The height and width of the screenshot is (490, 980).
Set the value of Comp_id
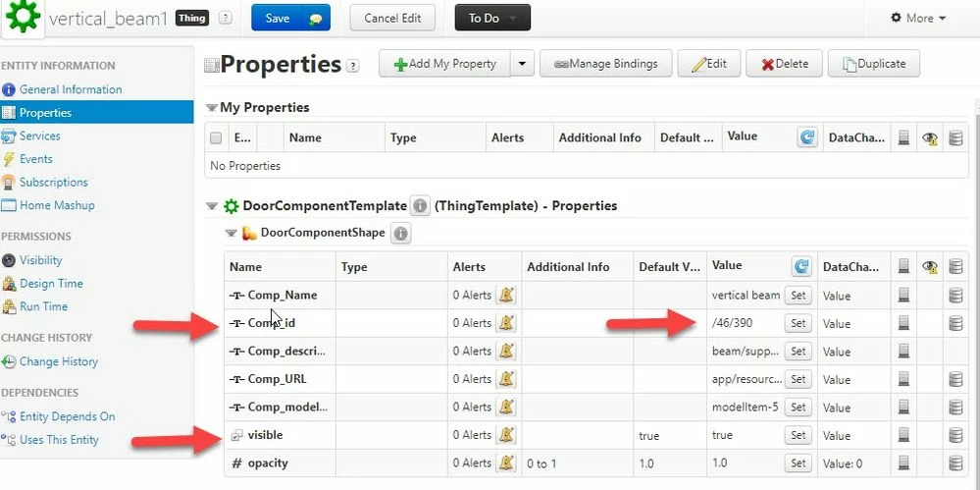pos(799,323)
